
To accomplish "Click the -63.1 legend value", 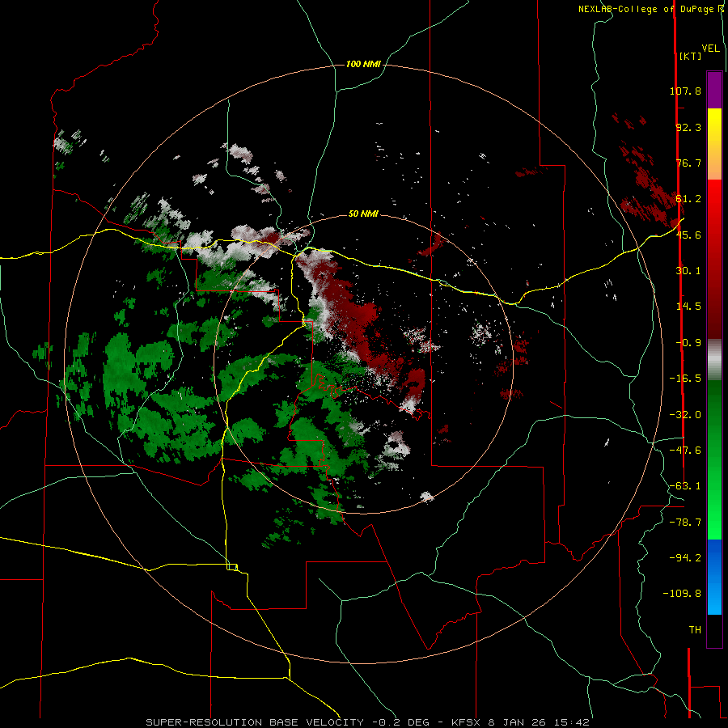I will pos(685,486).
